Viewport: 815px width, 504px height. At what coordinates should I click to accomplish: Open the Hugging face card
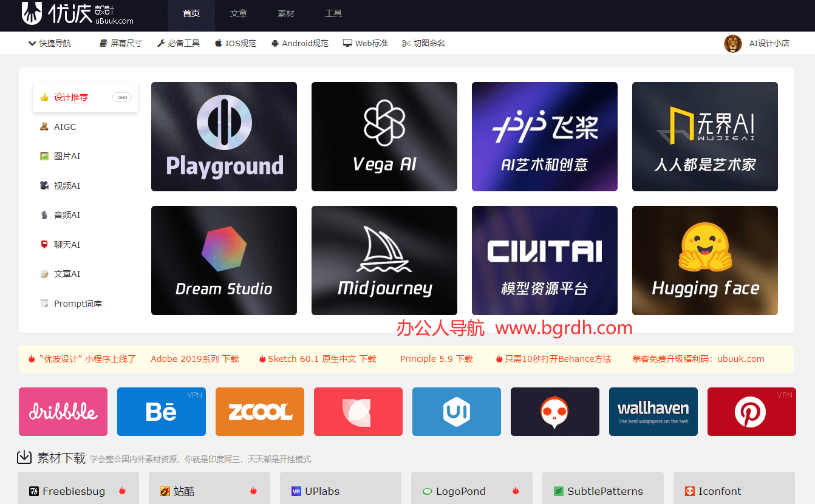[705, 261]
